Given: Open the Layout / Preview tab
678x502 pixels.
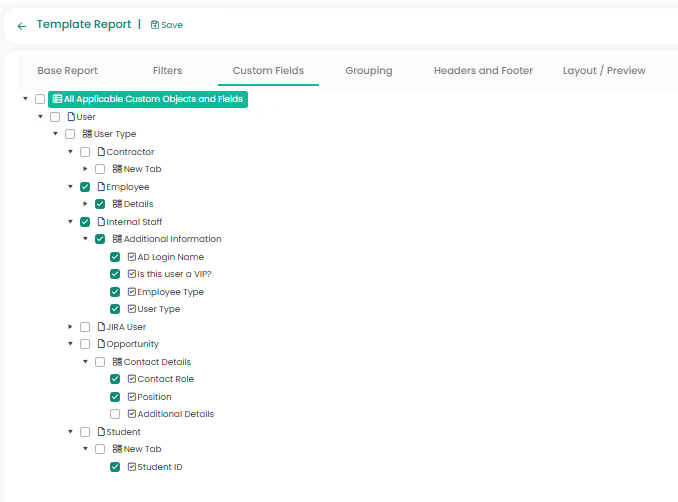Looking at the screenshot, I should click(x=604, y=71).
